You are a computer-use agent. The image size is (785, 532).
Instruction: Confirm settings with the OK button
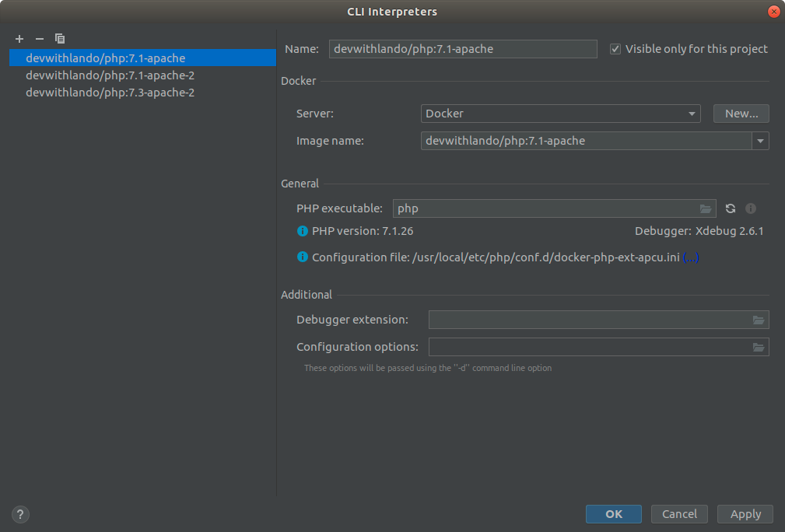click(x=613, y=514)
